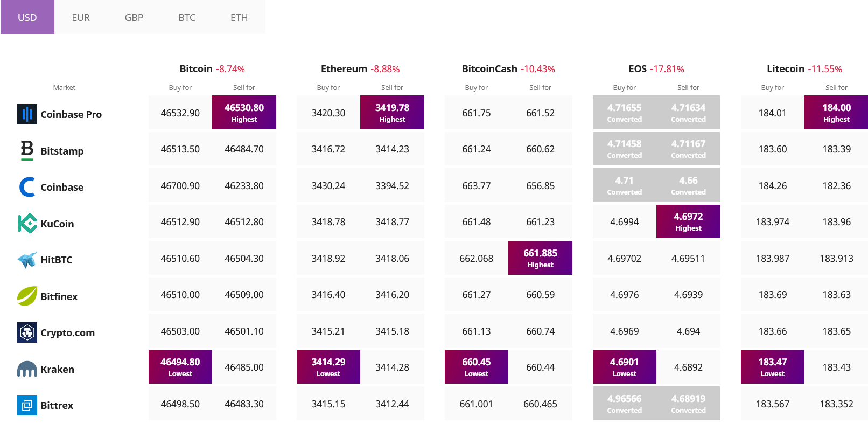Select the USD currency tab
Viewport: 868px width, 423px height.
(27, 17)
